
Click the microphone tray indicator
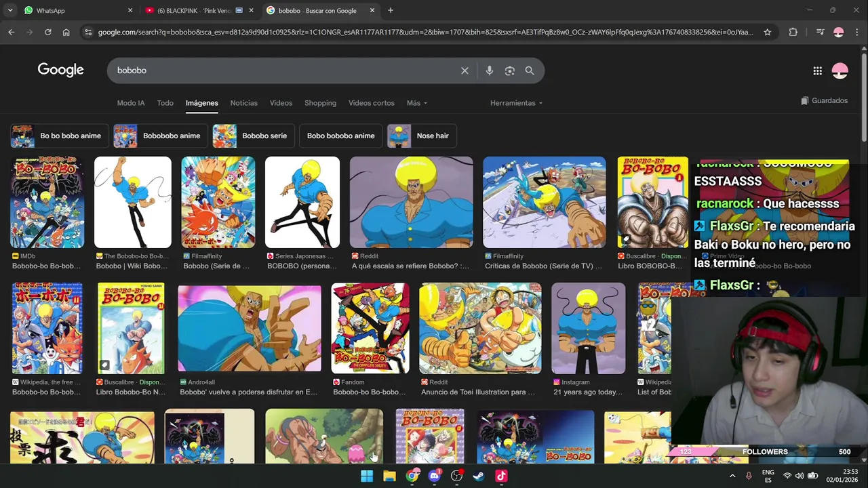click(x=749, y=476)
